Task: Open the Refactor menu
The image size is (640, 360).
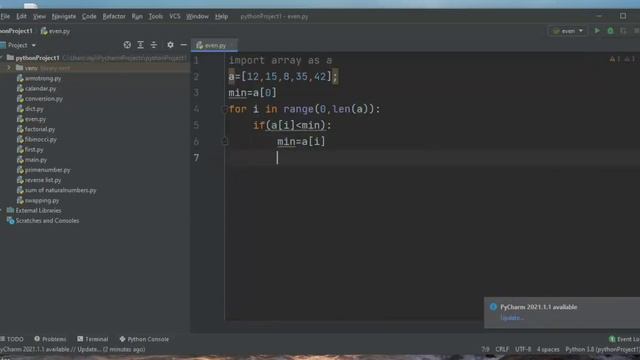Action: (x=114, y=17)
